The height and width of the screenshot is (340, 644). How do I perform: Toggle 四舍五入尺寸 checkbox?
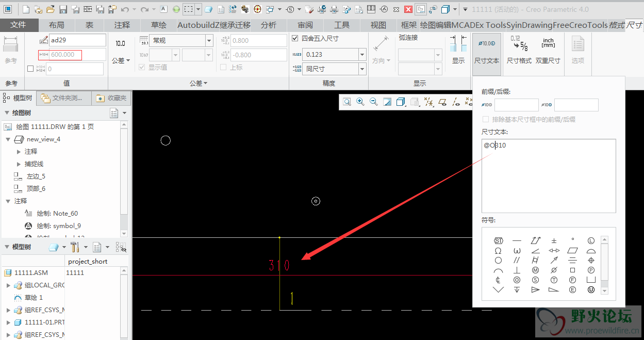[295, 38]
